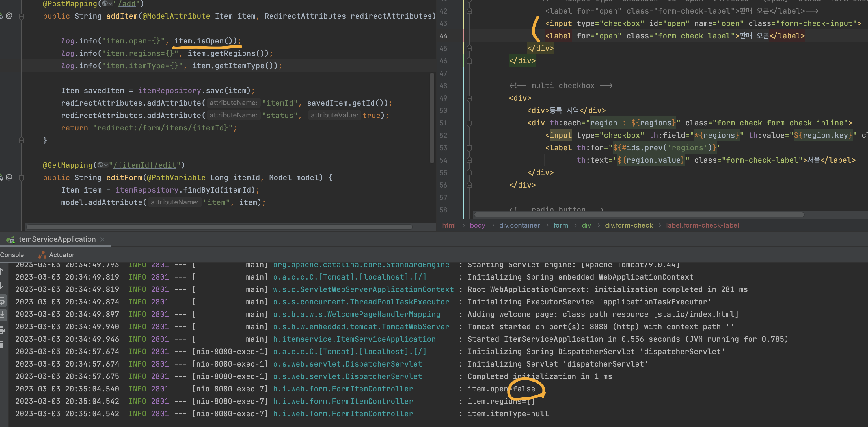The image size is (868, 427).
Task: Click itemRepository.save(item) call
Action: [x=194, y=91]
